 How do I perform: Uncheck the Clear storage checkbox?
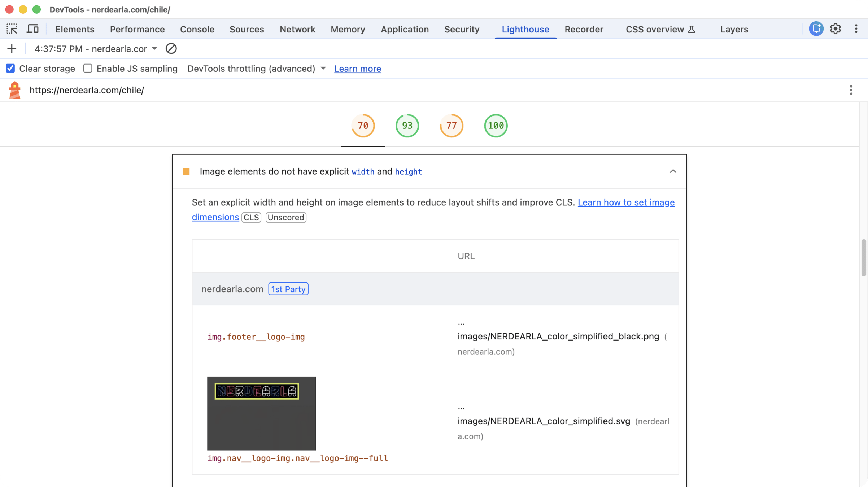(10, 69)
